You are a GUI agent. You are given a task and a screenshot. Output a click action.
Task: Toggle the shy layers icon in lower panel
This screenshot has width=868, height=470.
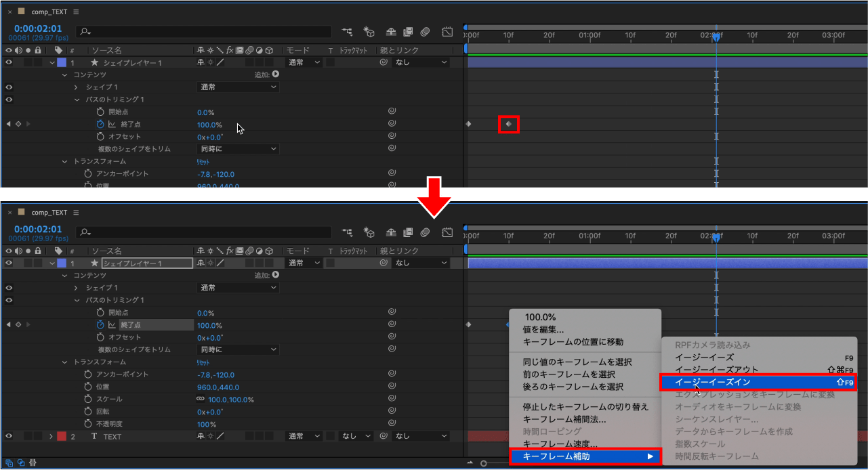coord(391,232)
